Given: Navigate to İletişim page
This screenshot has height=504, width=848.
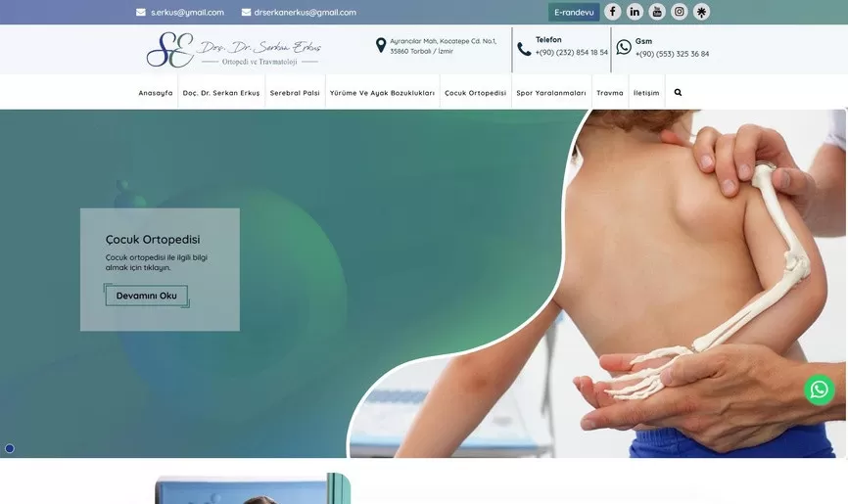Looking at the screenshot, I should (646, 93).
